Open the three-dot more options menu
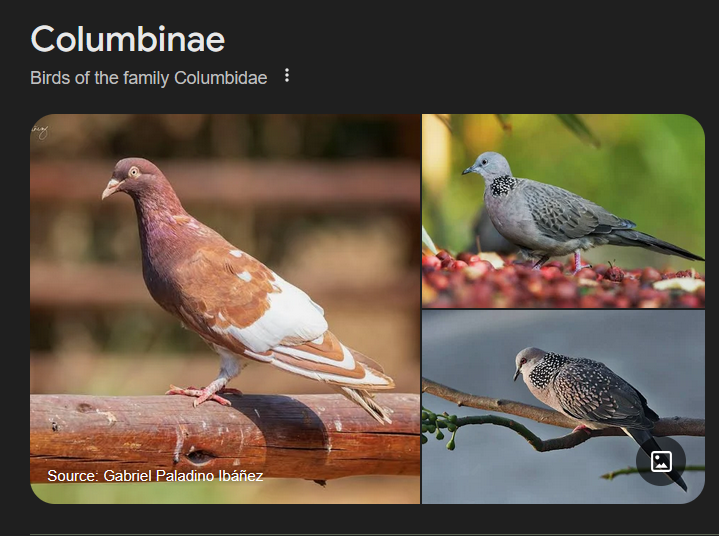The height and width of the screenshot is (536, 719). [x=287, y=75]
